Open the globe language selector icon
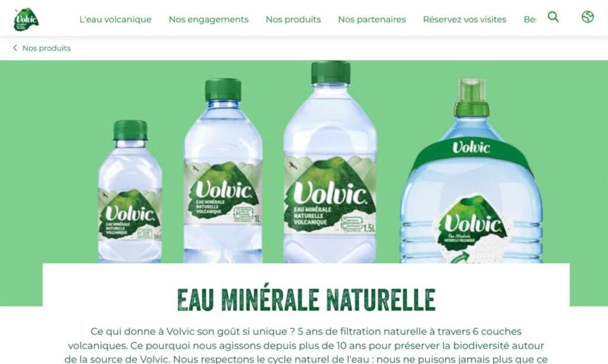This screenshot has width=608, height=364. pos(587,17)
